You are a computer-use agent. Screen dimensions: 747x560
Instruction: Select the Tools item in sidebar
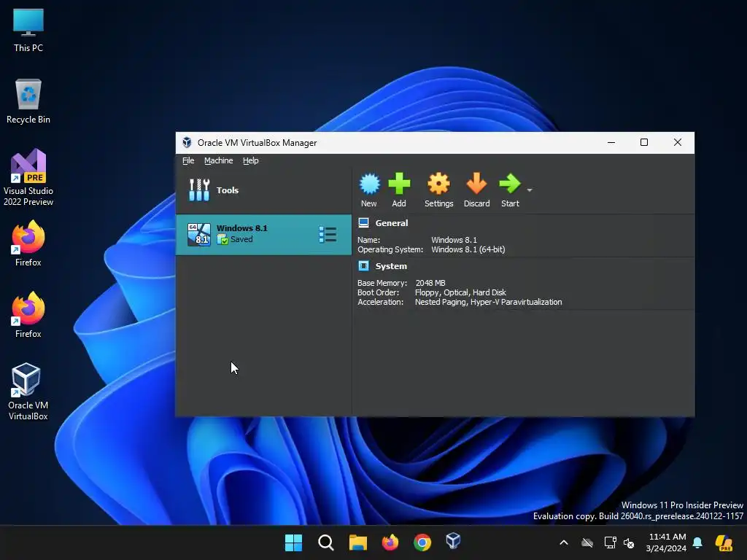click(x=263, y=190)
